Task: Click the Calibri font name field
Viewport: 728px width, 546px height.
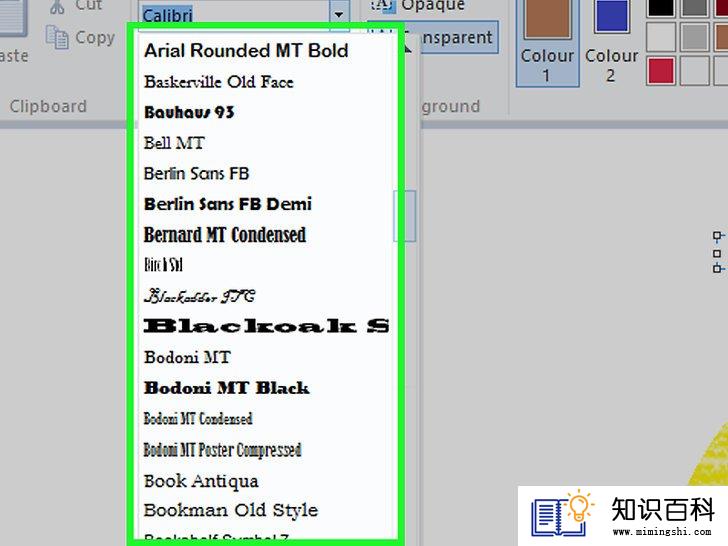Action: pos(234,14)
